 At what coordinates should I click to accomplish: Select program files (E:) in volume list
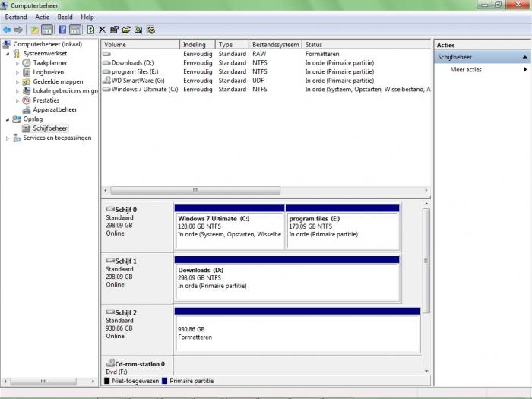(135, 71)
